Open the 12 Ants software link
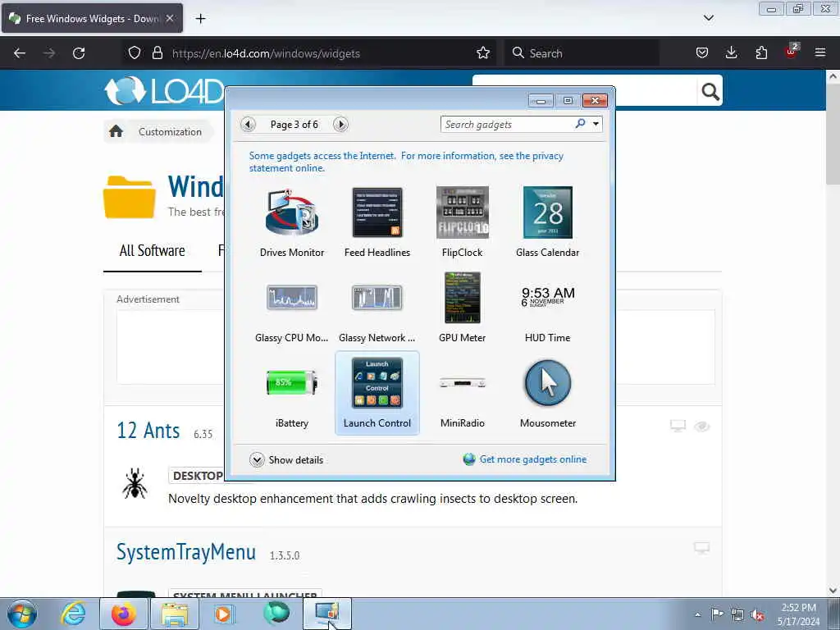 point(148,430)
